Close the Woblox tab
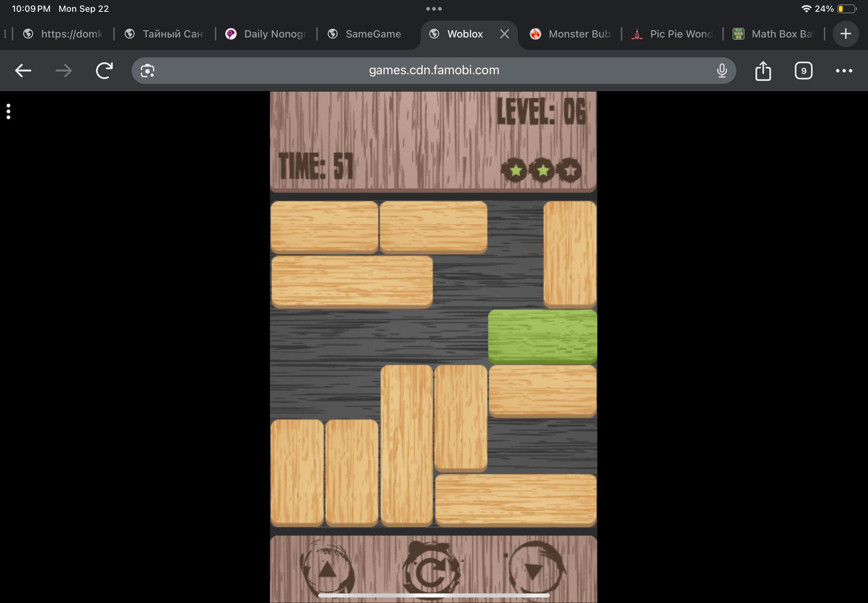This screenshot has height=603, width=868. pyautogui.click(x=505, y=34)
